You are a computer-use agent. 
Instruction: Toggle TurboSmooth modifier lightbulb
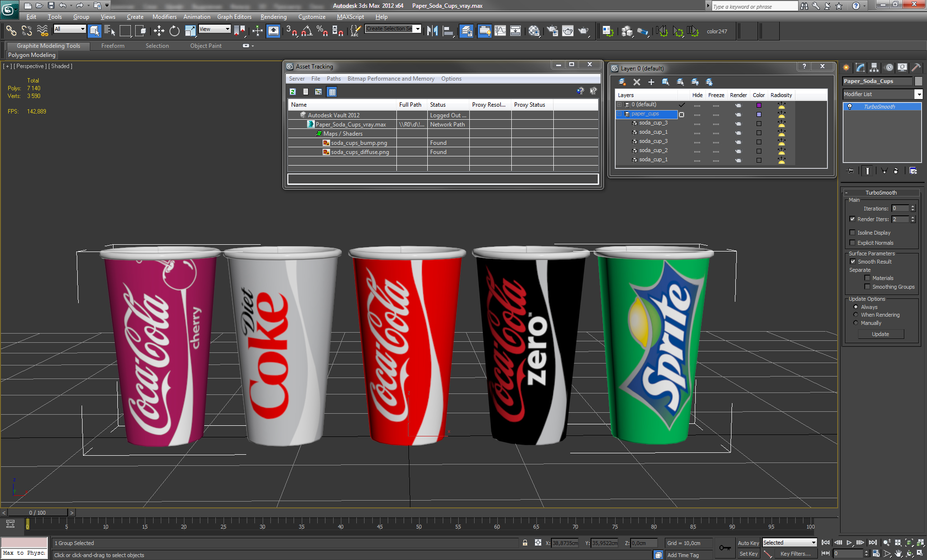click(850, 107)
